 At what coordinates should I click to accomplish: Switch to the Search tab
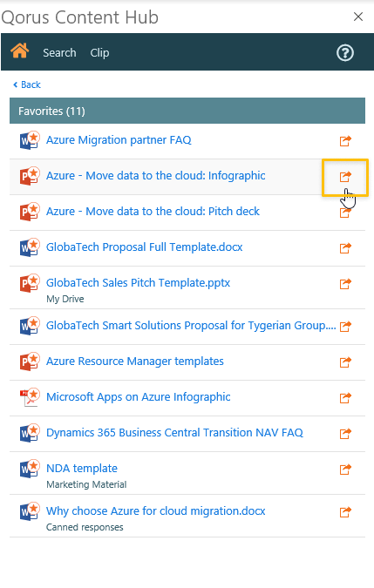coord(59,53)
